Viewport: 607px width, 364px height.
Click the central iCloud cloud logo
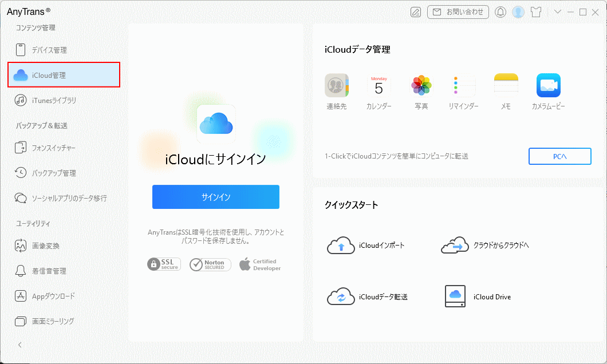[x=216, y=124]
